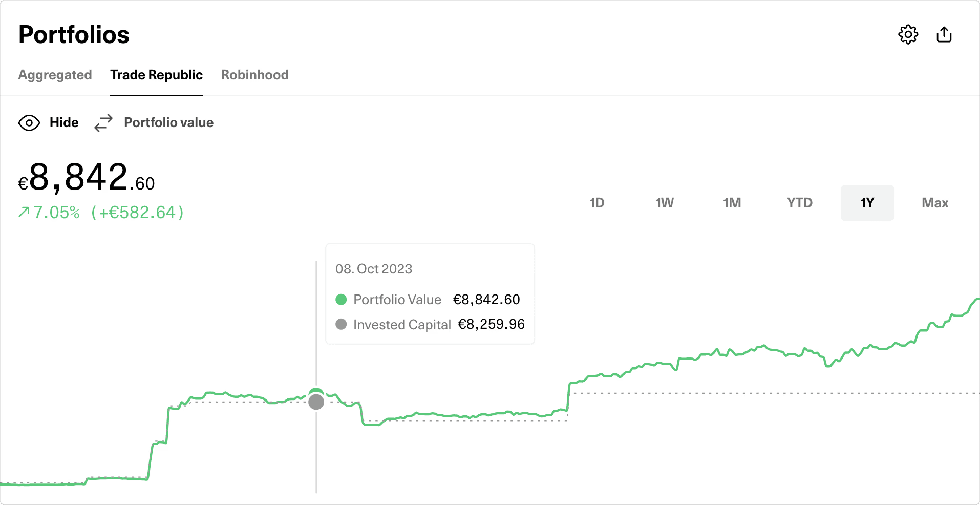This screenshot has height=505, width=980.
Task: Click the gray Invested Capital legend dot
Action: point(341,324)
